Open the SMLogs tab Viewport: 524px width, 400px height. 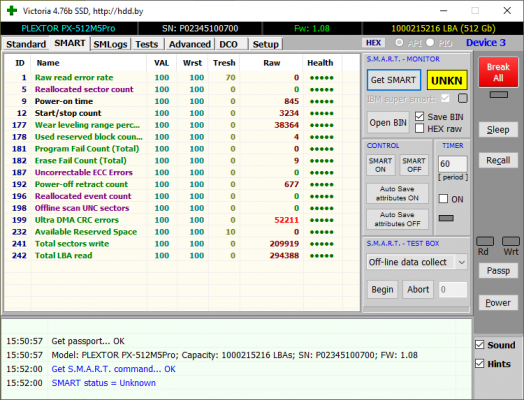(x=110, y=44)
